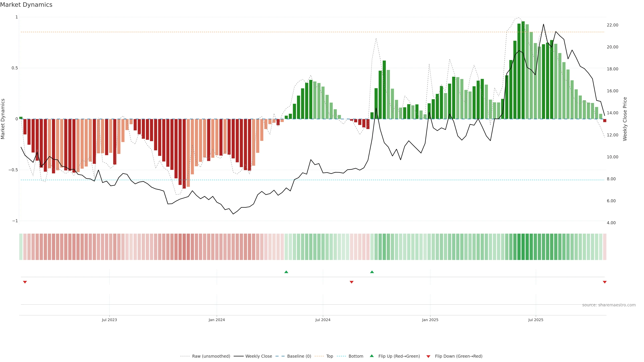Viewport: 644px width, 362px height.
Task: Click the Jan 2025 axis label
Action: click(x=430, y=320)
